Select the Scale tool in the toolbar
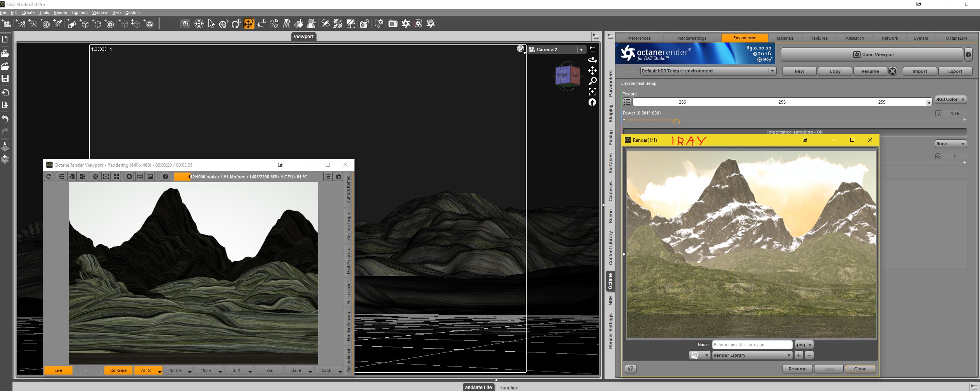The image size is (980, 391). (261, 24)
